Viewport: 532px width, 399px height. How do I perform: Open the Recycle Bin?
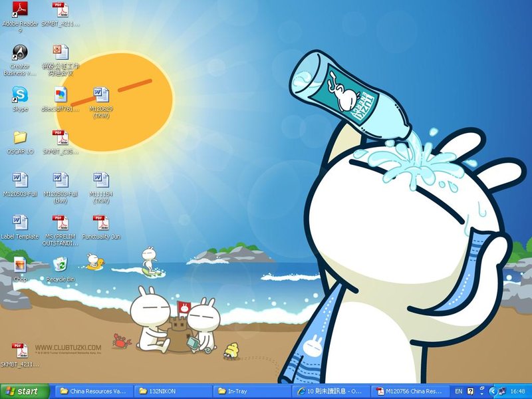[x=61, y=270]
